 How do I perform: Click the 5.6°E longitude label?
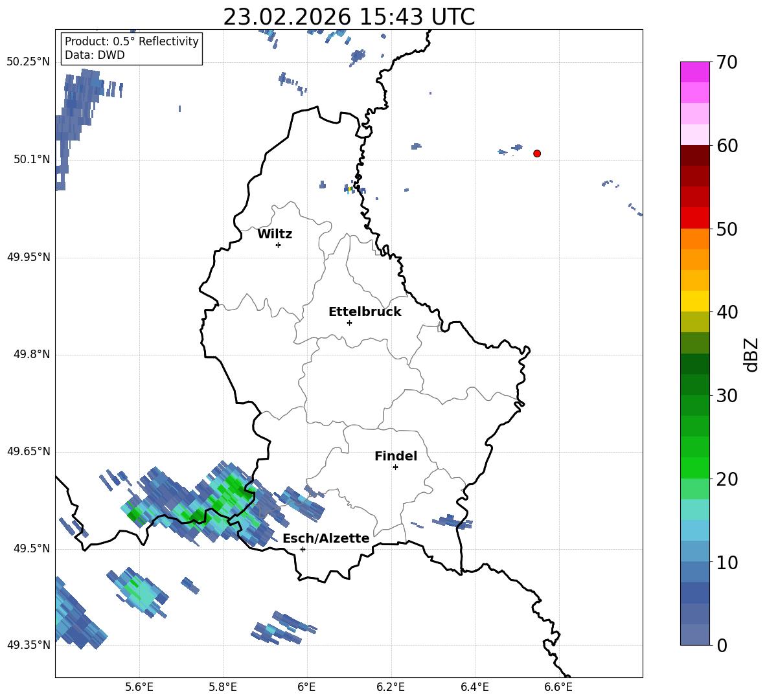[x=139, y=687]
